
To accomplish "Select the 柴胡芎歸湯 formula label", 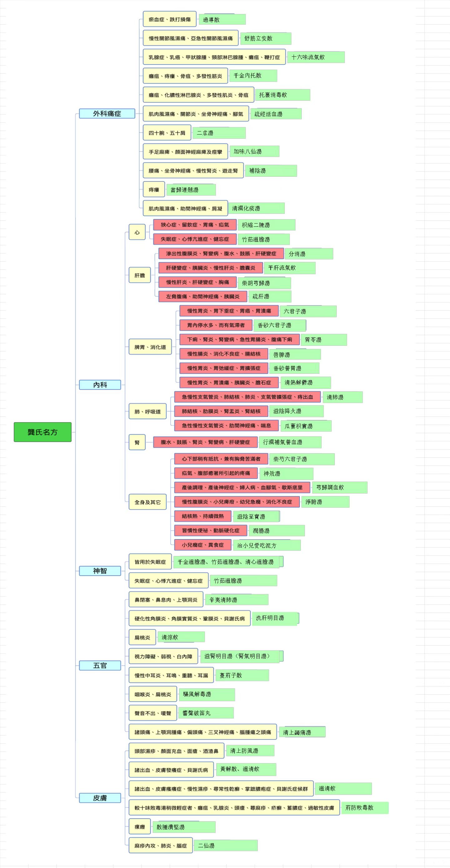I will [x=264, y=283].
